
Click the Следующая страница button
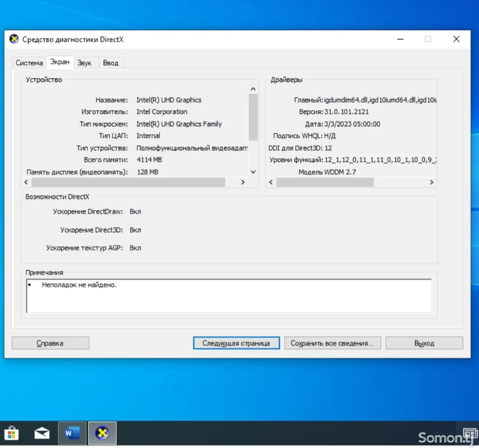(236, 343)
